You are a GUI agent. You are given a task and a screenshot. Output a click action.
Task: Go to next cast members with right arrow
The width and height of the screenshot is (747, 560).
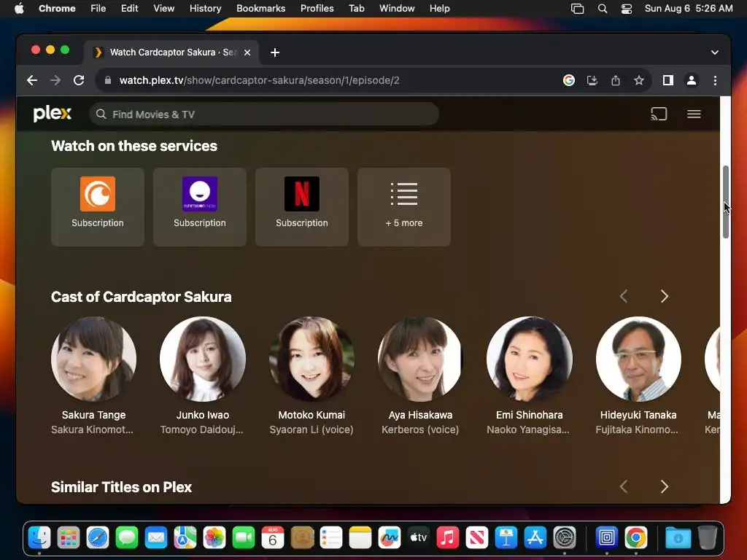[664, 296]
